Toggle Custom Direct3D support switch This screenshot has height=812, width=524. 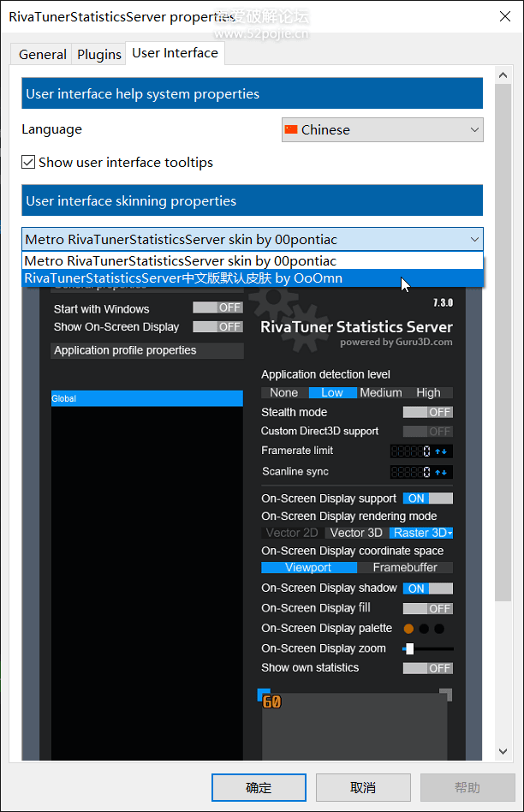click(x=428, y=432)
